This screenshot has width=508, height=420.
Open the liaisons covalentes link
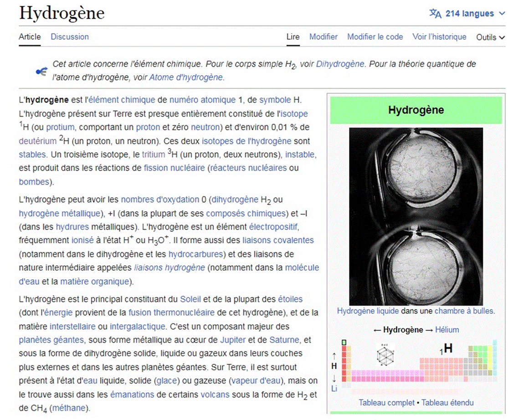coord(278,240)
